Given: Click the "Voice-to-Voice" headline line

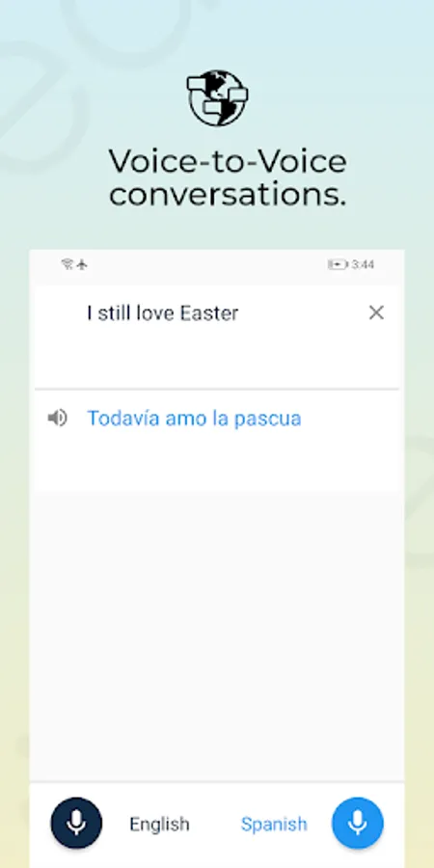Looking at the screenshot, I should (x=228, y=161).
